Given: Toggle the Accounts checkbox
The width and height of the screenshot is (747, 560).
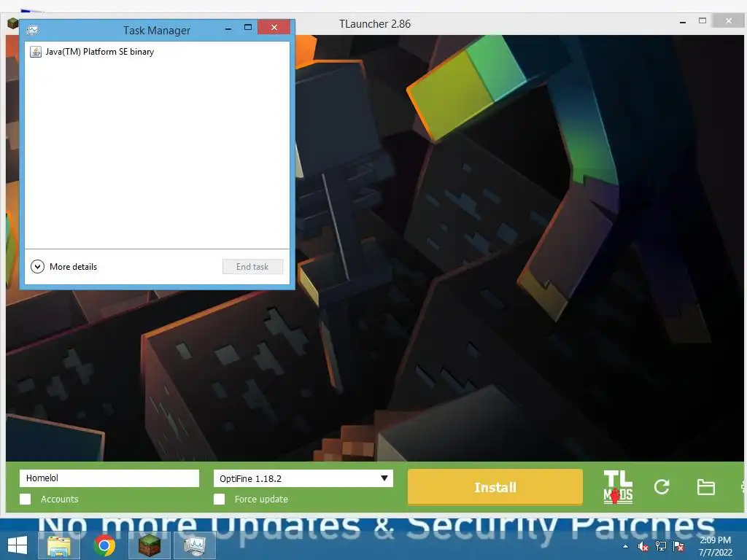Looking at the screenshot, I should 26,499.
